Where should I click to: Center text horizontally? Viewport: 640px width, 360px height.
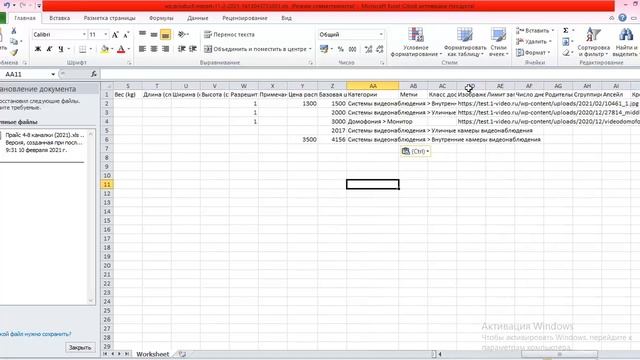(x=154, y=49)
